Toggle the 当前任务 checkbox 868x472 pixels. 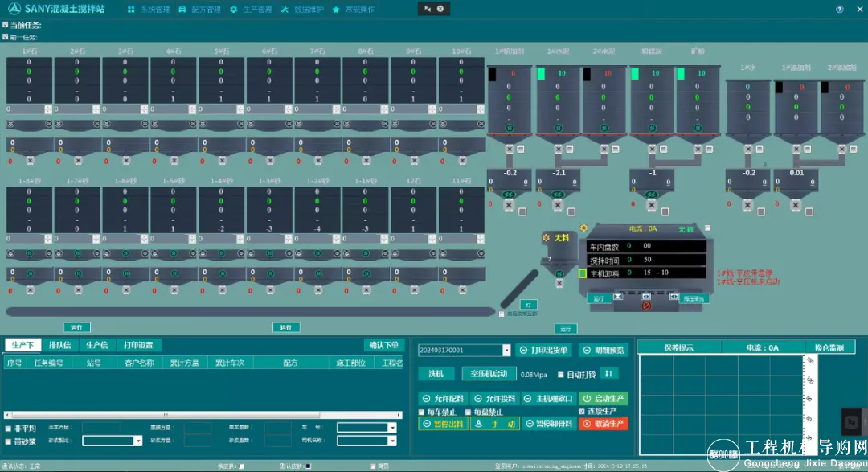[6, 24]
